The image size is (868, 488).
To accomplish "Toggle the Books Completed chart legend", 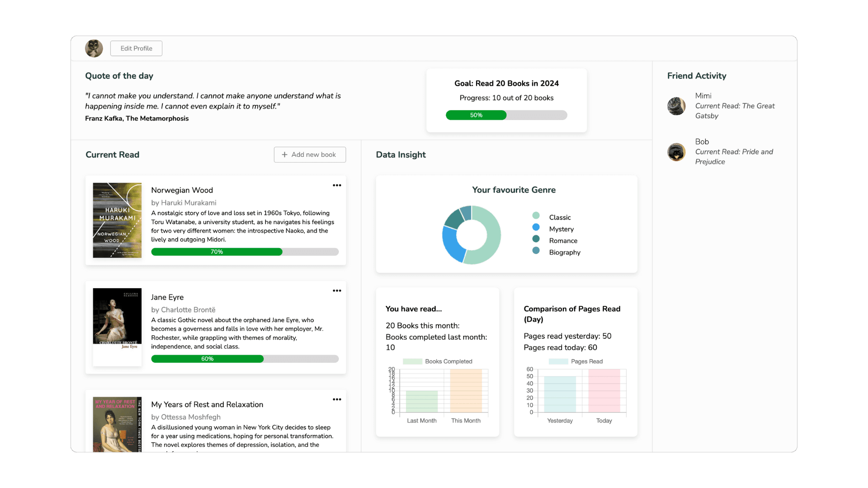I will tap(438, 361).
